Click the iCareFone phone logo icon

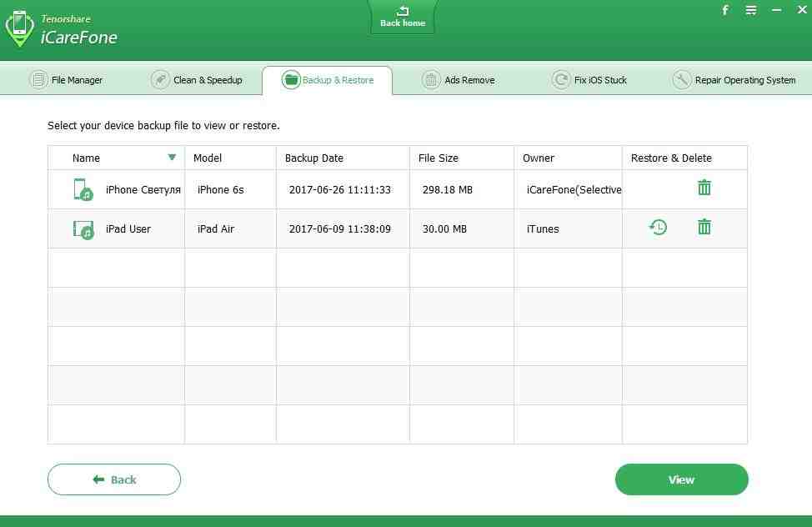click(x=20, y=28)
